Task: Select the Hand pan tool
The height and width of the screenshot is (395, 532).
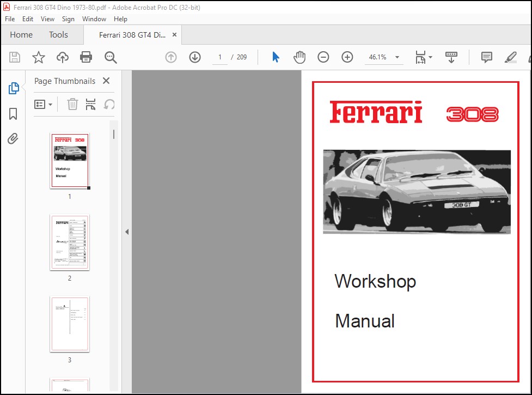Action: pos(299,57)
